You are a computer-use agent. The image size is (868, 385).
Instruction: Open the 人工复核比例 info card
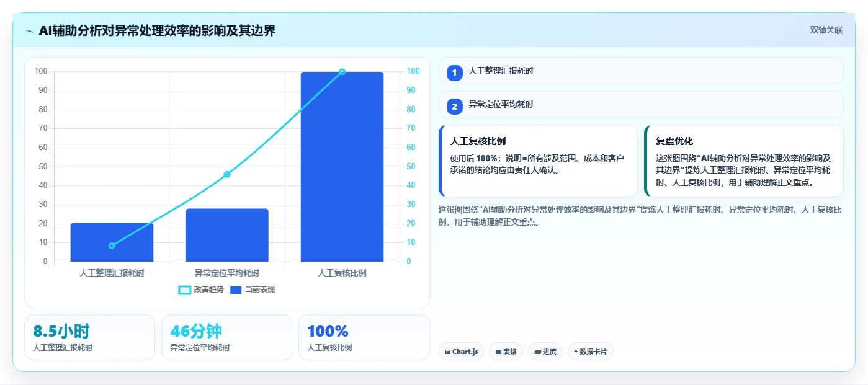(x=538, y=161)
